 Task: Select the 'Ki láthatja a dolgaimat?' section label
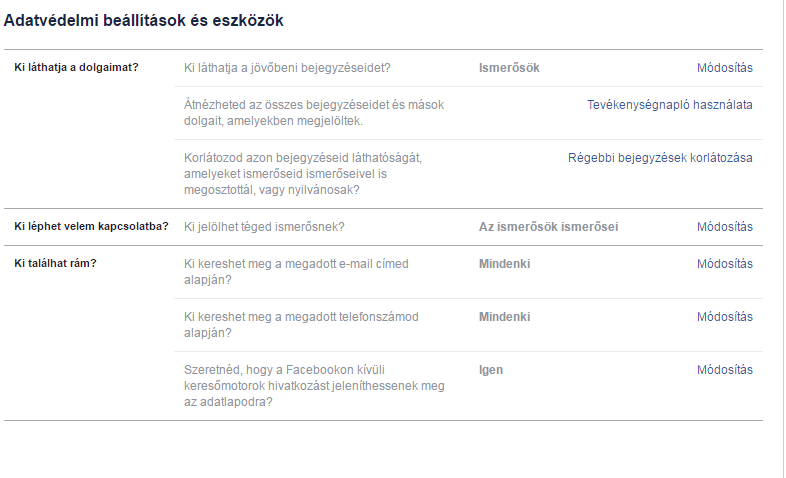(x=76, y=67)
